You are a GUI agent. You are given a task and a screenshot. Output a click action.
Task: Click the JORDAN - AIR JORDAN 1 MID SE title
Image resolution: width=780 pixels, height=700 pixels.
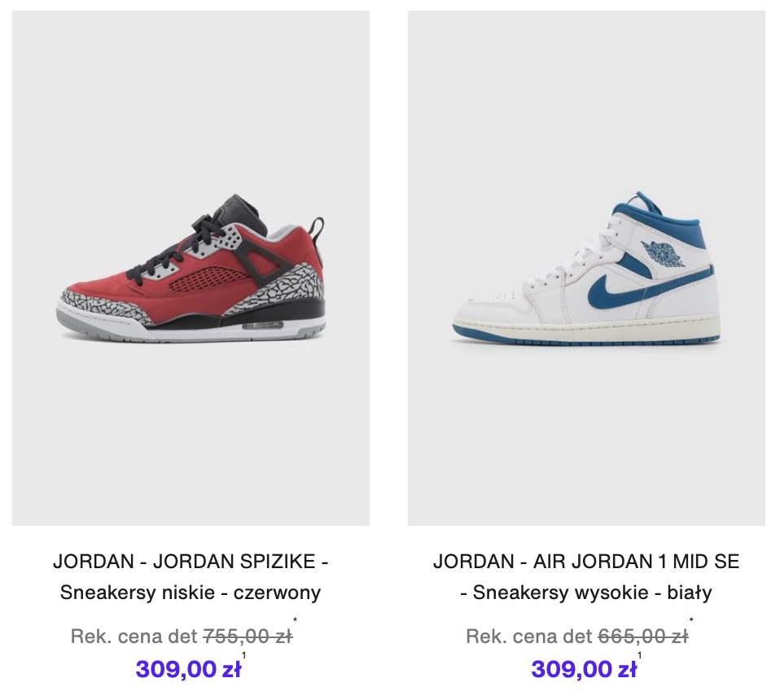pyautogui.click(x=586, y=562)
